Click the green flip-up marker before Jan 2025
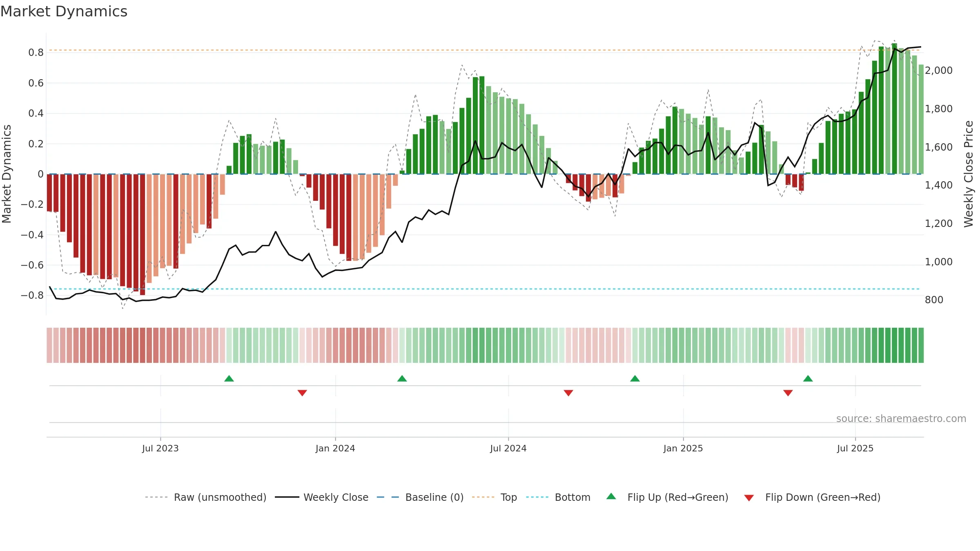Image resolution: width=980 pixels, height=551 pixels. (635, 378)
